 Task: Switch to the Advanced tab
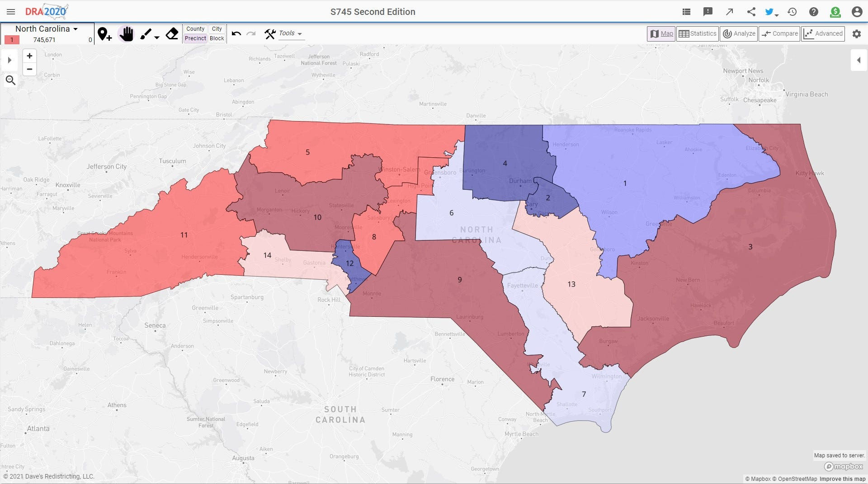click(x=823, y=33)
